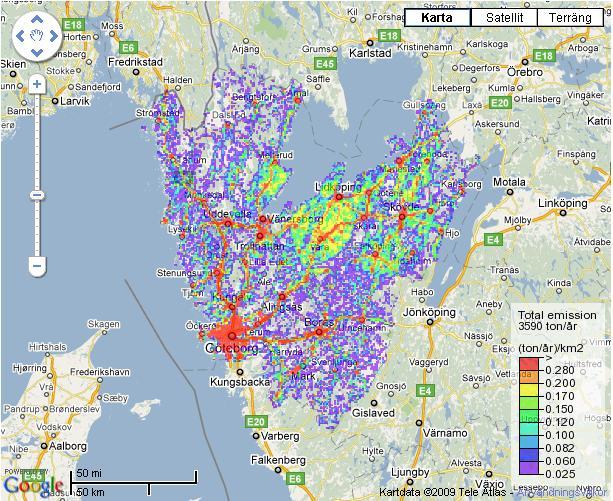Click the Gislaved town label
The image size is (613, 501).
tap(373, 413)
